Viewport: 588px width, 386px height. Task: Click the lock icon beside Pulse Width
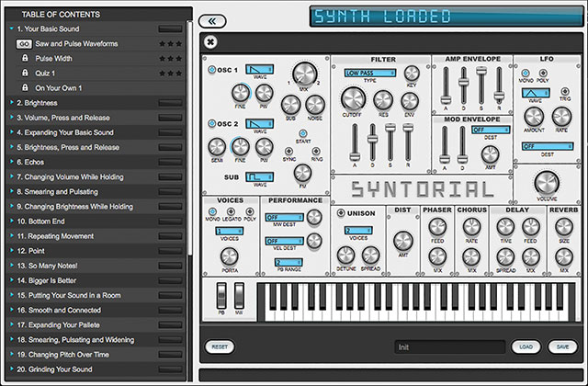click(x=25, y=58)
